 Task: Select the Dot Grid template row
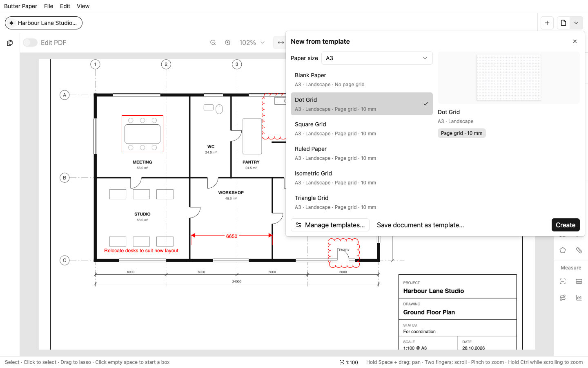362,104
